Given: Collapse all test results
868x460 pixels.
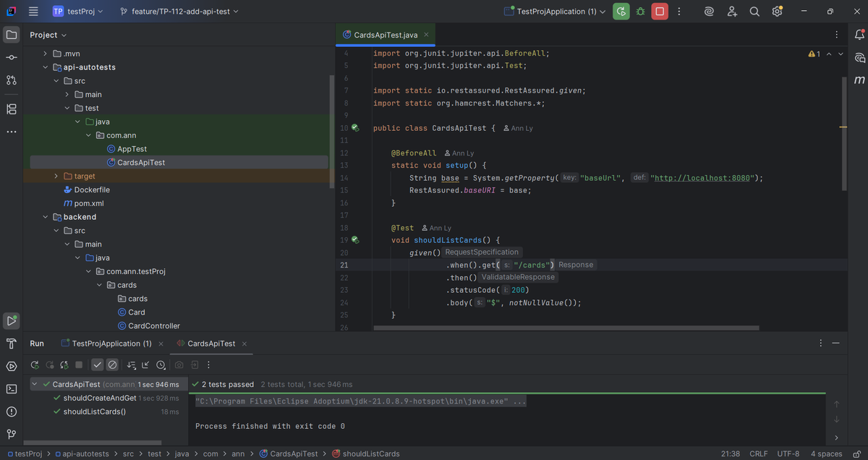Looking at the screenshot, I should click(x=146, y=365).
